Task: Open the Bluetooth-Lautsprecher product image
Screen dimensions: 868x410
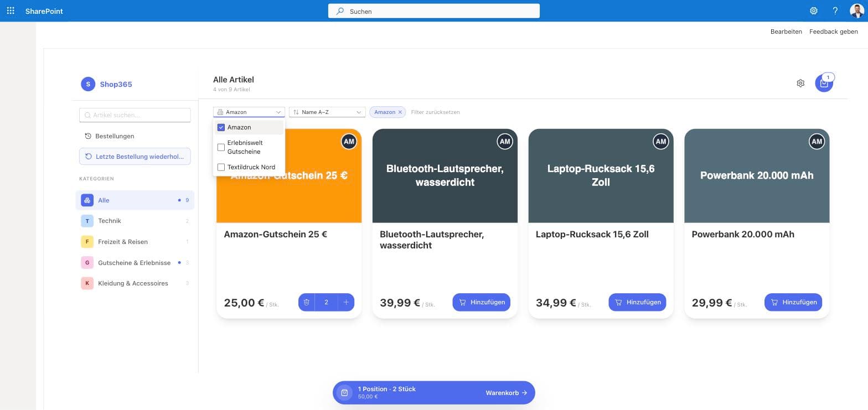Action: (x=445, y=176)
